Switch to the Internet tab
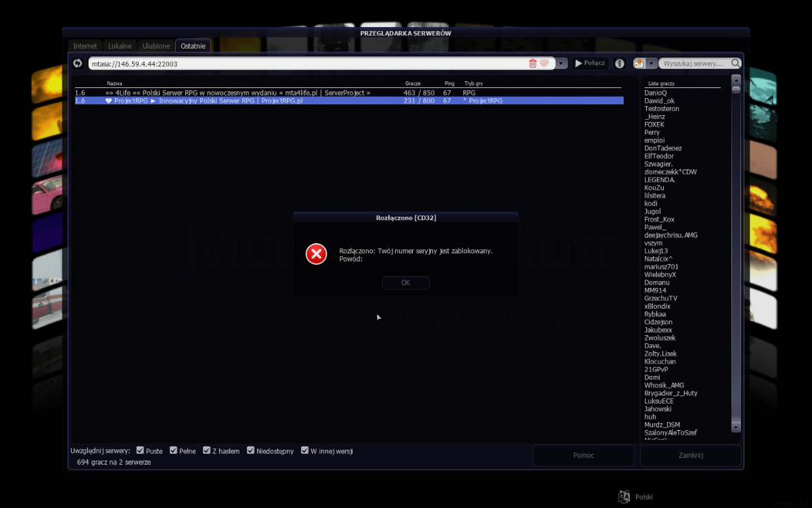This screenshot has height=508, width=812. [85, 46]
